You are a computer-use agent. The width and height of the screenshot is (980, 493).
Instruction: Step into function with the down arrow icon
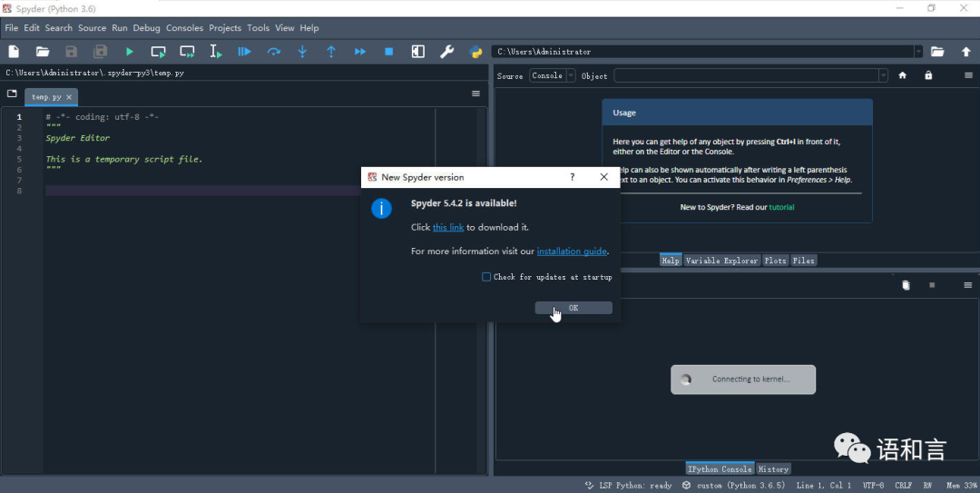pos(302,52)
